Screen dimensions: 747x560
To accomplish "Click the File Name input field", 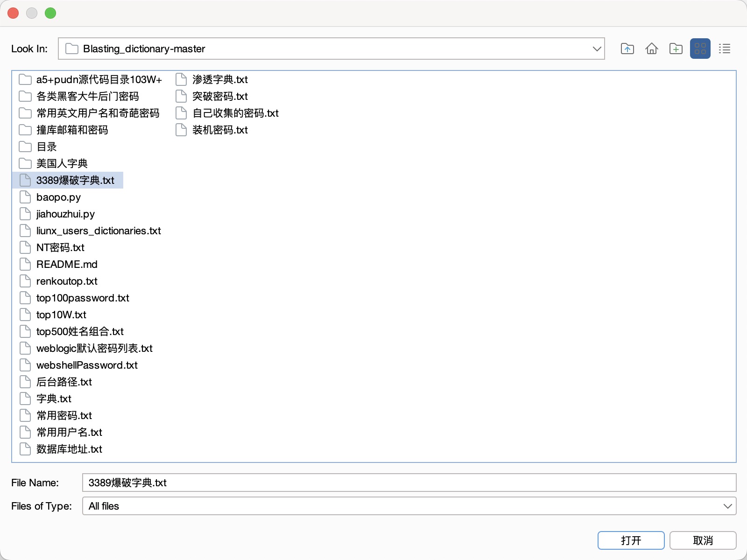I will pyautogui.click(x=409, y=483).
